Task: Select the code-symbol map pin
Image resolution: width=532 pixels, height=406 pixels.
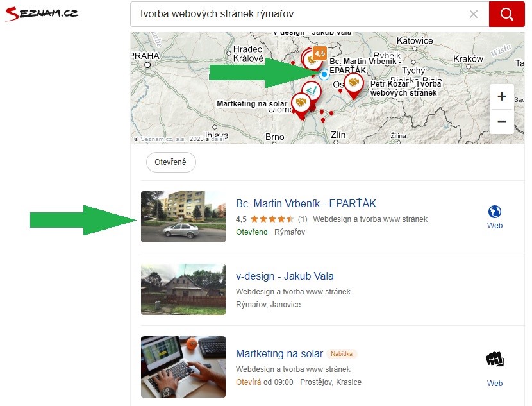Action: [x=312, y=92]
